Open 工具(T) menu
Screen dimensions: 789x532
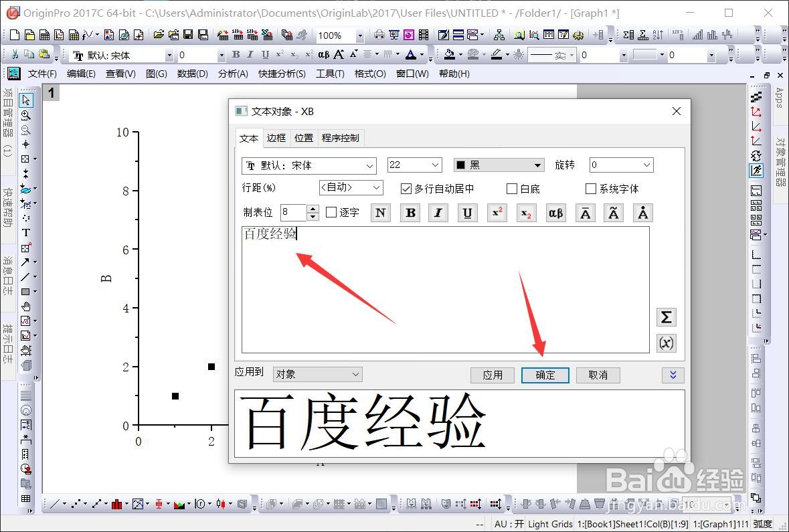pyautogui.click(x=330, y=74)
